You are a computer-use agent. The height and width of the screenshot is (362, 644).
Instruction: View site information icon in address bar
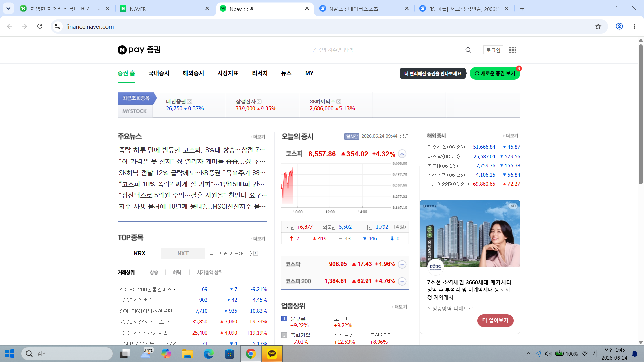[58, 26]
